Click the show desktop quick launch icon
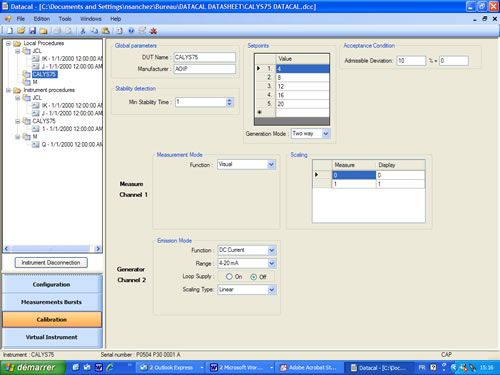This screenshot has width=500, height=375. pos(76,367)
